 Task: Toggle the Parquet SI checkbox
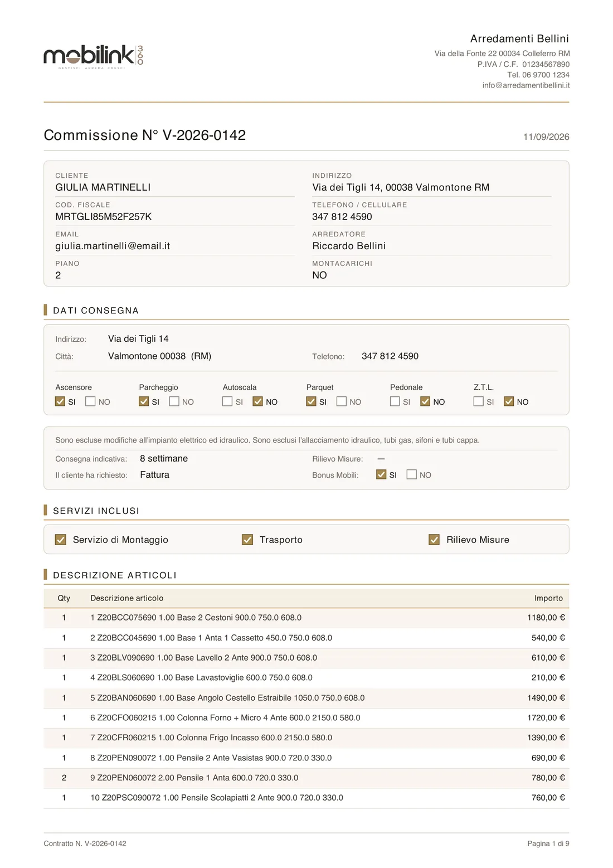pos(311,401)
